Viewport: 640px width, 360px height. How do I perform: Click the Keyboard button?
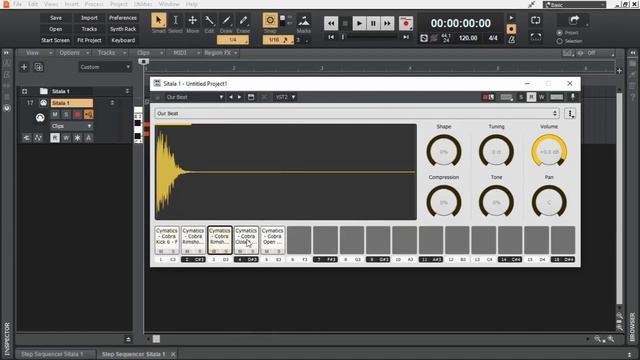[x=123, y=40]
